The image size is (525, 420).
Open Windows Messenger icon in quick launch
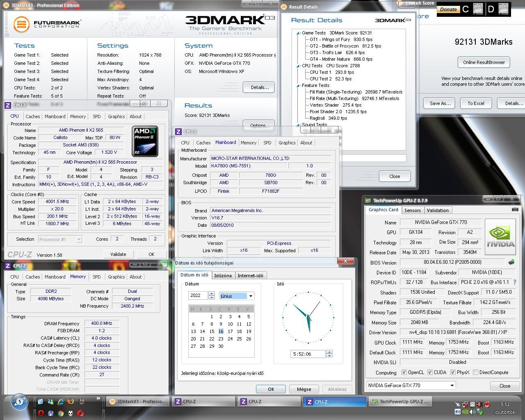pos(50,402)
